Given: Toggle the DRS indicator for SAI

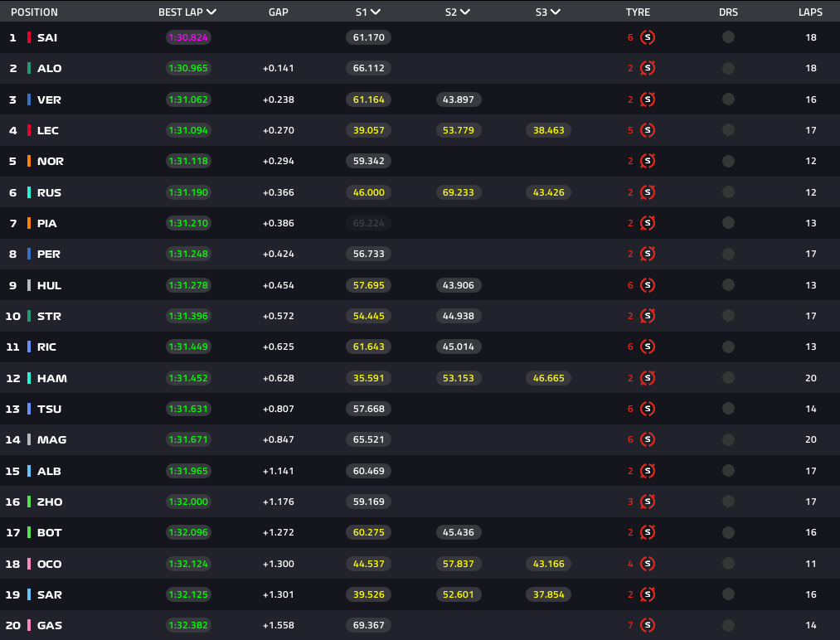Looking at the screenshot, I should (x=729, y=37).
